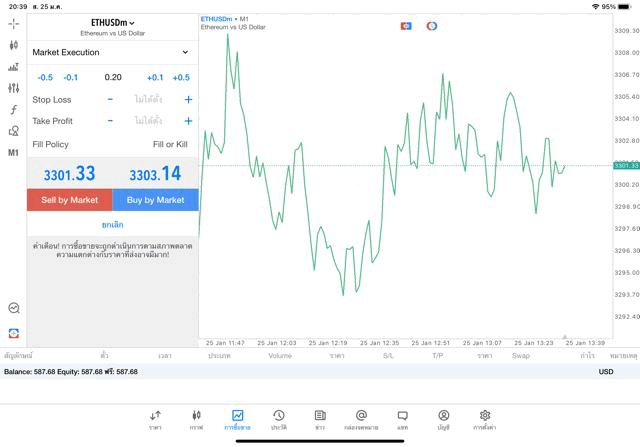Open the drawing objects shapes icon

click(13, 131)
